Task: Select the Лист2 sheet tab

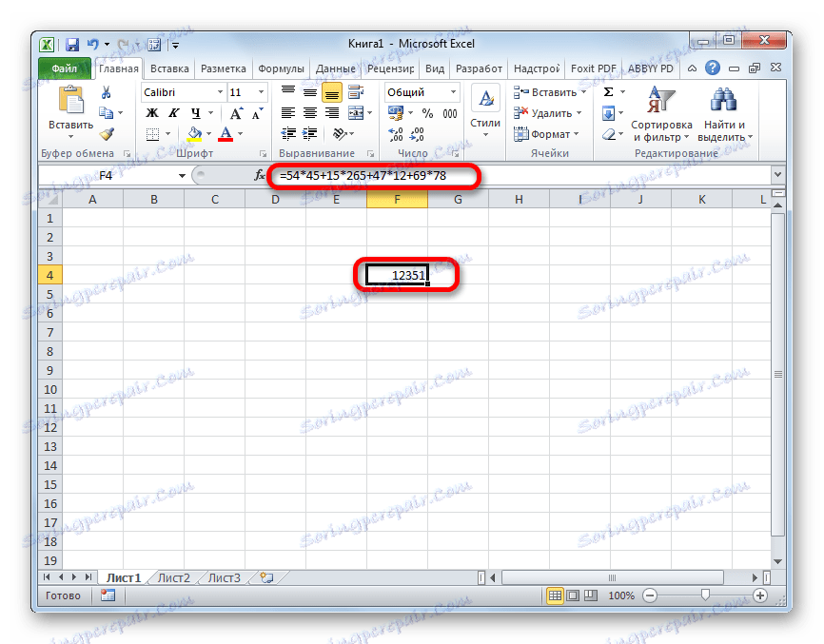Action: tap(174, 577)
